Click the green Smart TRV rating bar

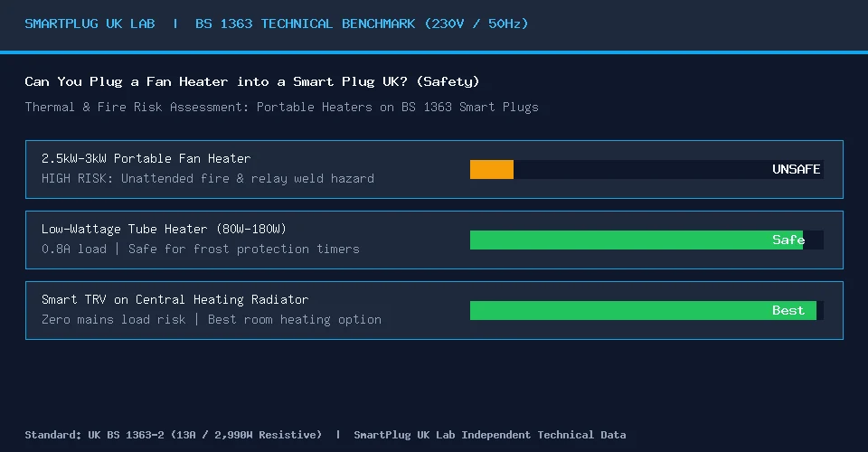coord(643,310)
